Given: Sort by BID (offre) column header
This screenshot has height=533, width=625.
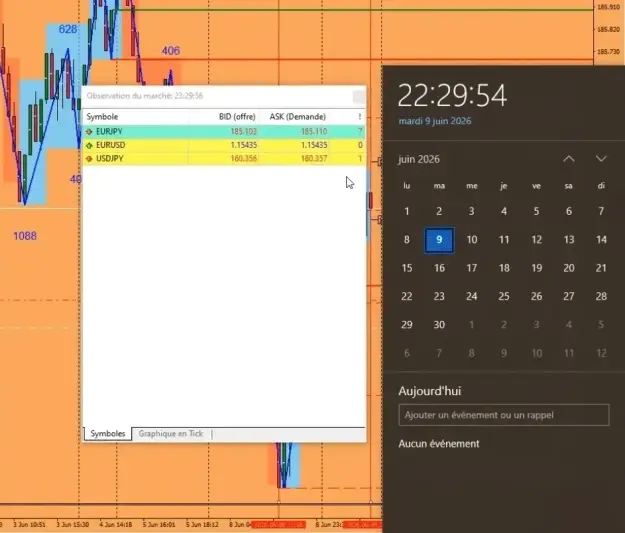Looking at the screenshot, I should 237,117.
